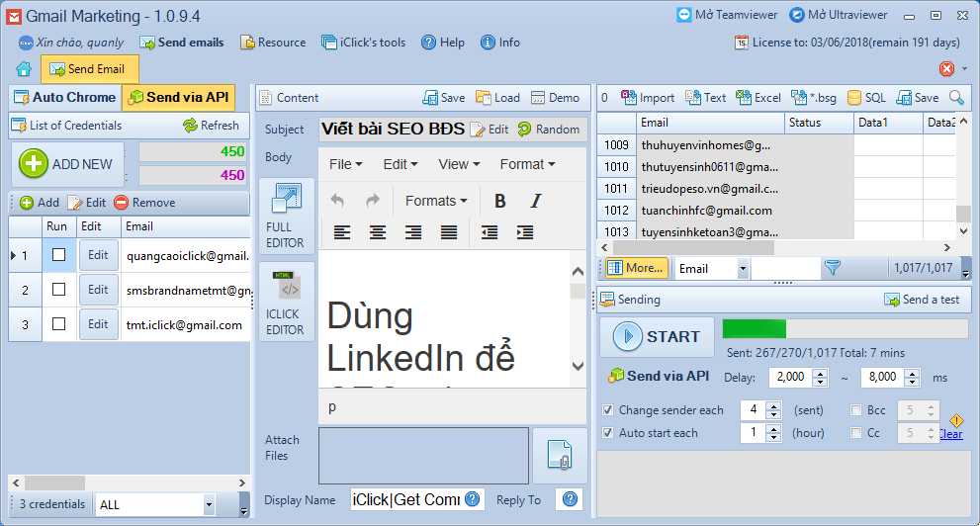Image resolution: width=980 pixels, height=526 pixels.
Task: Toggle bold formatting
Action: pyautogui.click(x=500, y=201)
